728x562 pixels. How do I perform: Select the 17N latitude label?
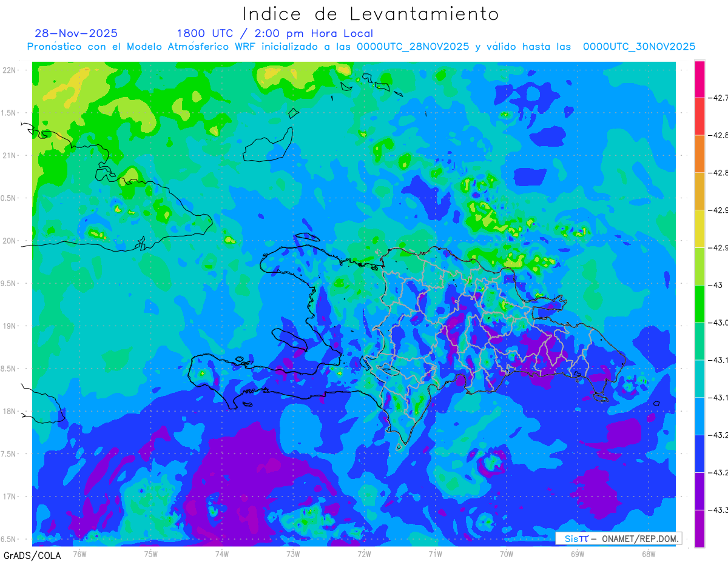click(9, 497)
